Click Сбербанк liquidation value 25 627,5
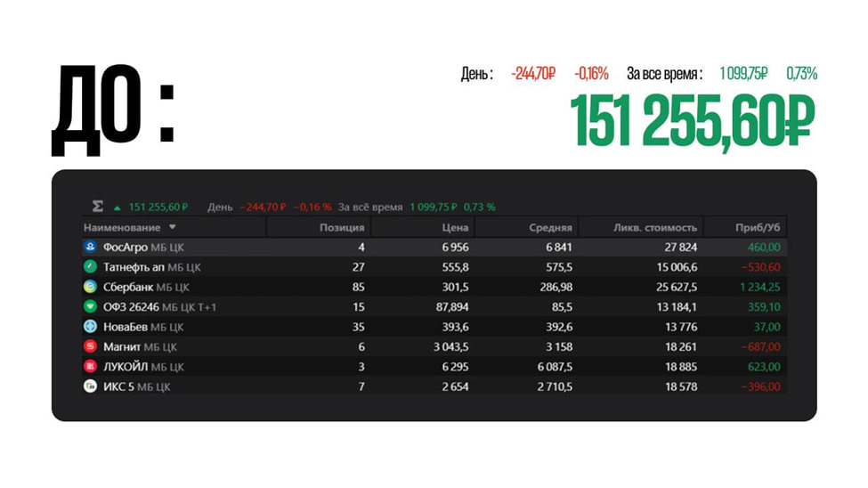Image resolution: width=868 pixels, height=488 pixels. [677, 287]
